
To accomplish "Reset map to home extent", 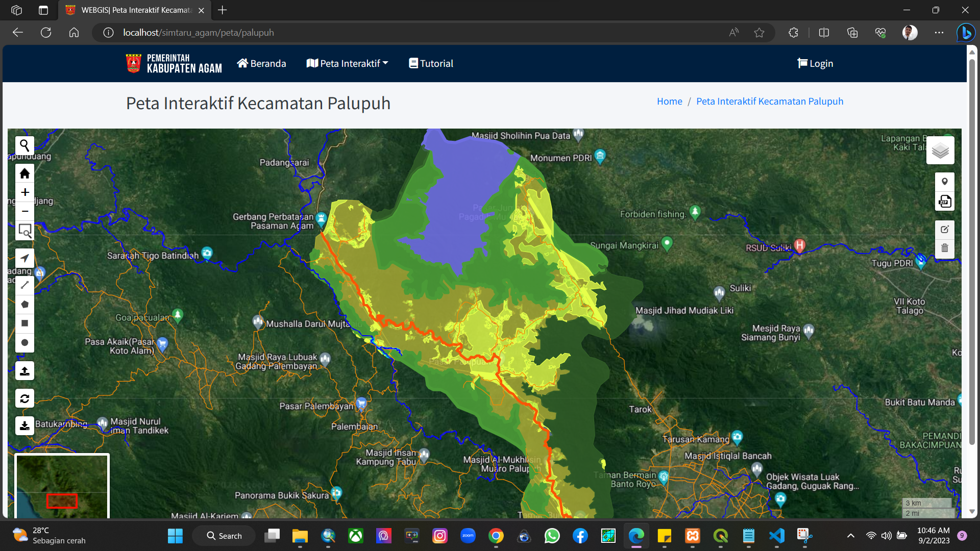I will [x=24, y=173].
